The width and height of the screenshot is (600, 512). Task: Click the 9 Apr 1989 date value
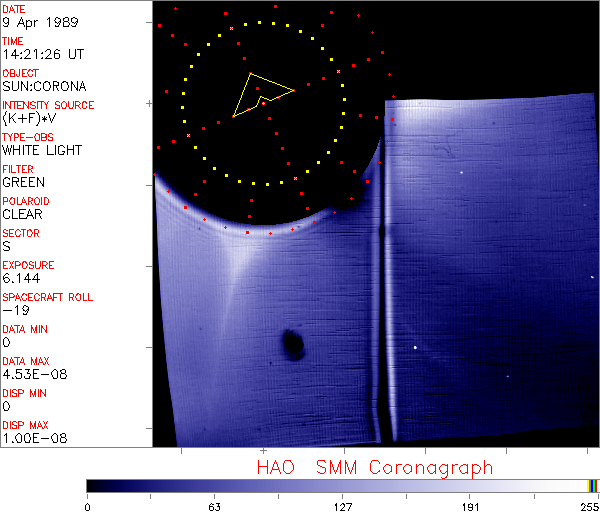point(36,22)
